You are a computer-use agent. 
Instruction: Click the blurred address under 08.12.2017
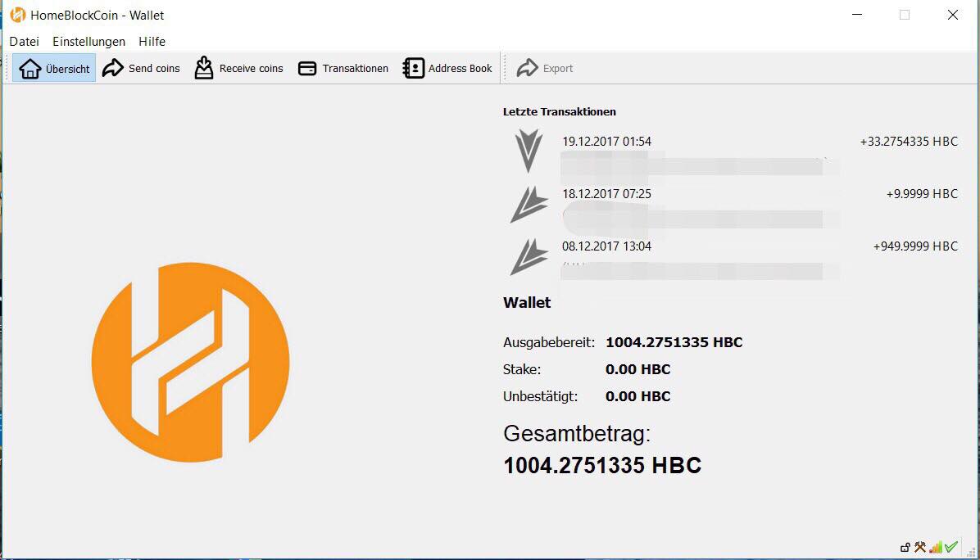[692, 271]
